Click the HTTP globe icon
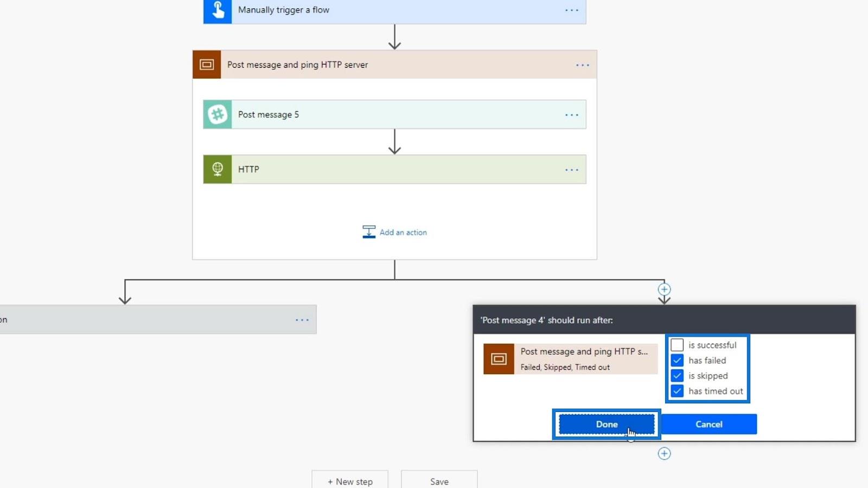The height and width of the screenshot is (488, 868). pyautogui.click(x=218, y=169)
